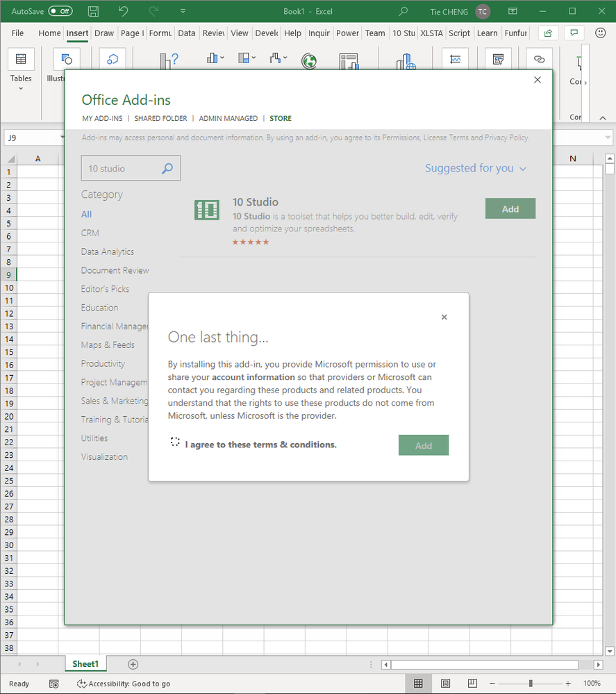616x694 pixels.
Task: Switch to Page Break Preview
Action: (473, 684)
